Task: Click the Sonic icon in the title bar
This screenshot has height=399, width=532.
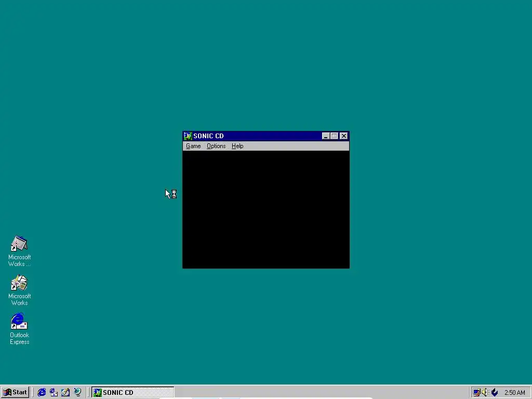Action: [x=188, y=136]
